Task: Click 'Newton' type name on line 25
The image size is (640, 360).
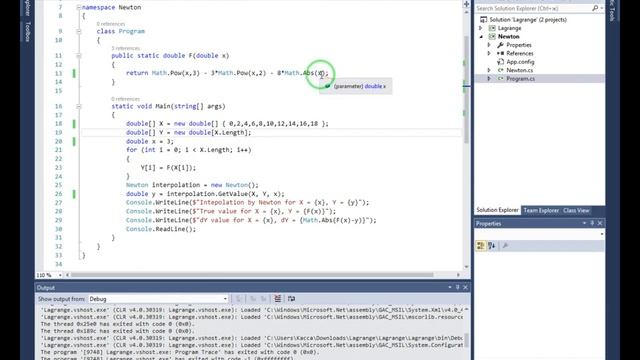Action: tap(137, 185)
